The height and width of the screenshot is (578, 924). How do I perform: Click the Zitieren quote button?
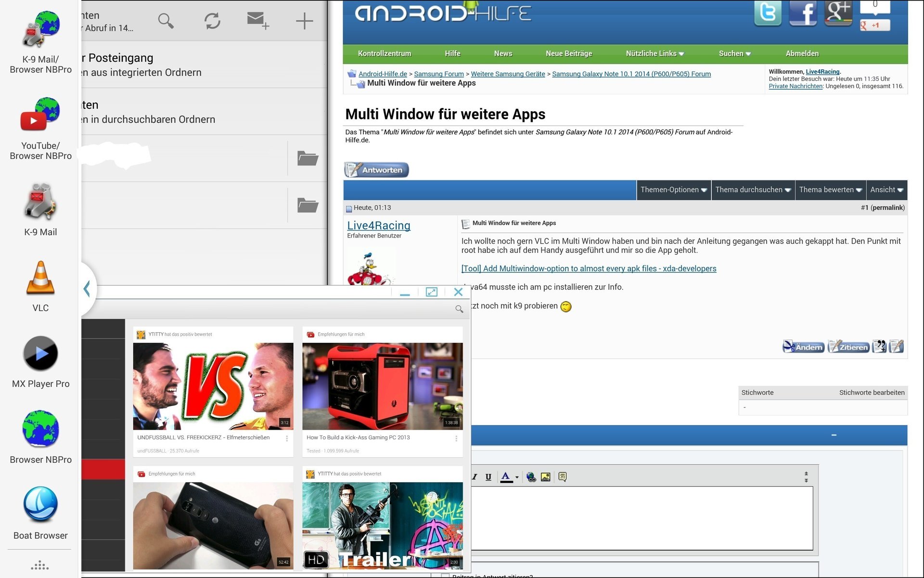[x=848, y=347]
